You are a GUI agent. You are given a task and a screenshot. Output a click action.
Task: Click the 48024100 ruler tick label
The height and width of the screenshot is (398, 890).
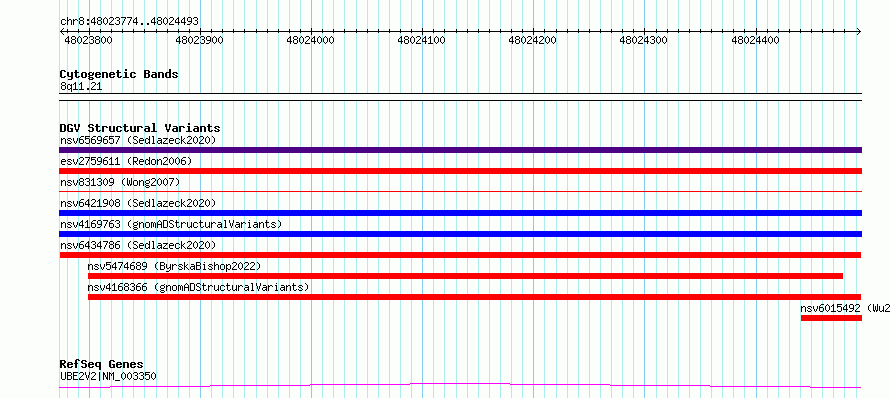pos(422,41)
